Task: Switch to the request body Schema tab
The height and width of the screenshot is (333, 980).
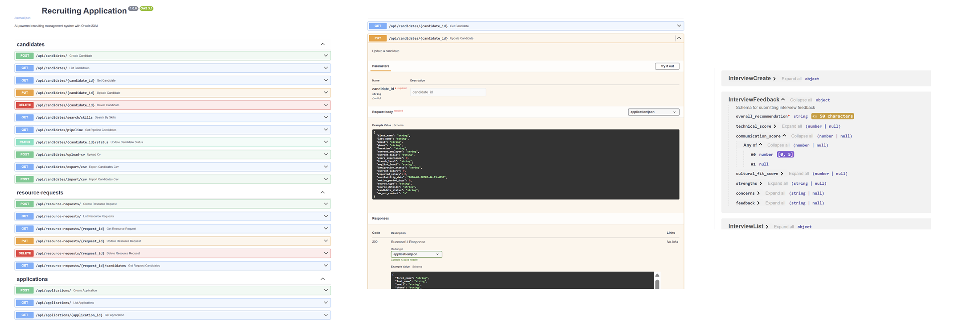Action: [398, 125]
